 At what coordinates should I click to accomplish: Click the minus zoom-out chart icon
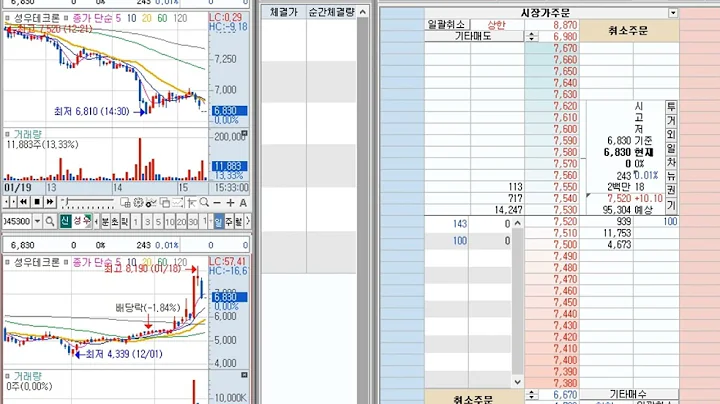point(217,202)
